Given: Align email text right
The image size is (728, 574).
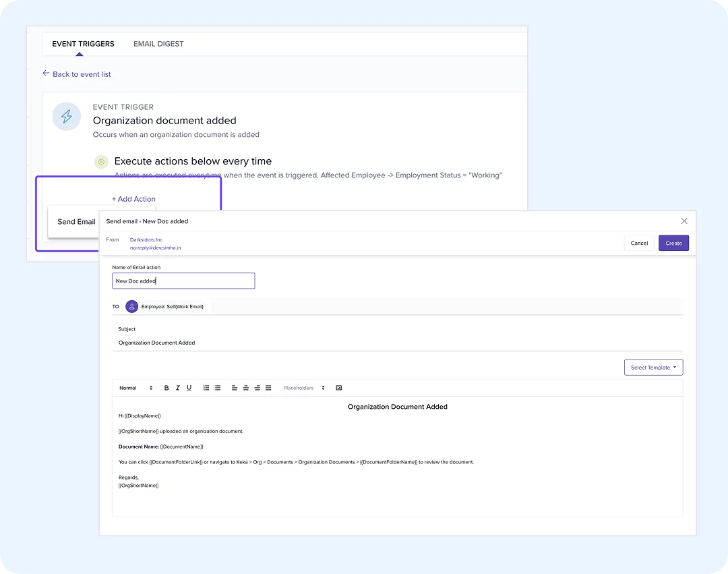Looking at the screenshot, I should tap(257, 388).
